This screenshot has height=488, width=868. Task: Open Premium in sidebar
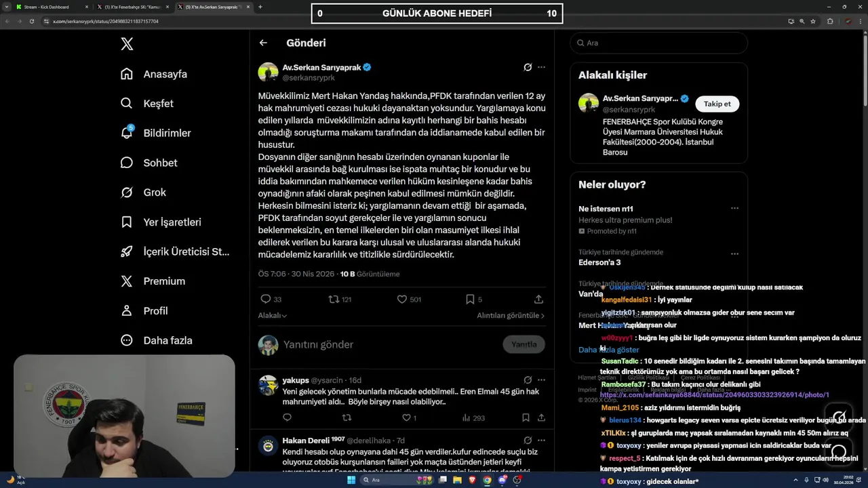point(153,281)
